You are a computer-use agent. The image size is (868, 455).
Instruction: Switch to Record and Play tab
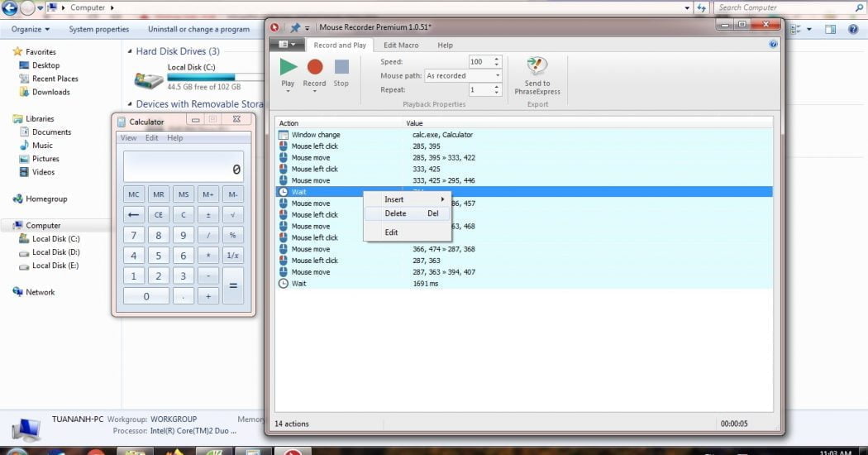pos(339,45)
